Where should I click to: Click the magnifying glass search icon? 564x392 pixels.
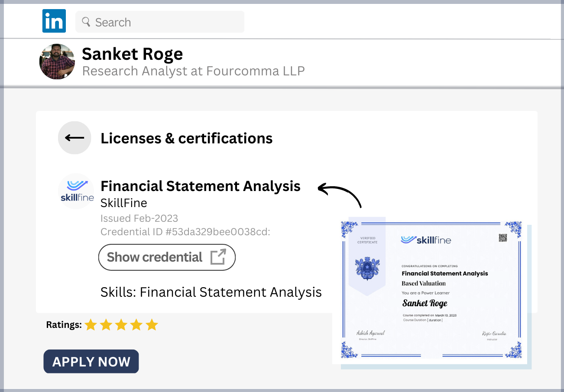[x=86, y=22]
